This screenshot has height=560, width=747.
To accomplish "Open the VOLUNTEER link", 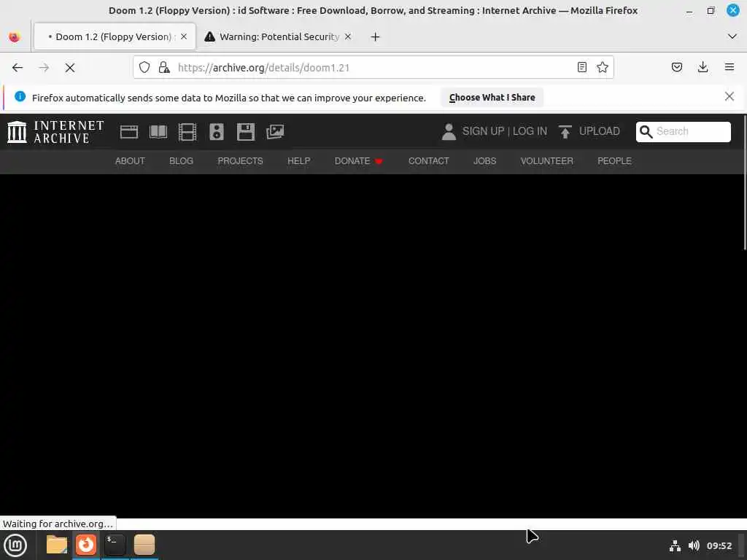I will [x=547, y=161].
